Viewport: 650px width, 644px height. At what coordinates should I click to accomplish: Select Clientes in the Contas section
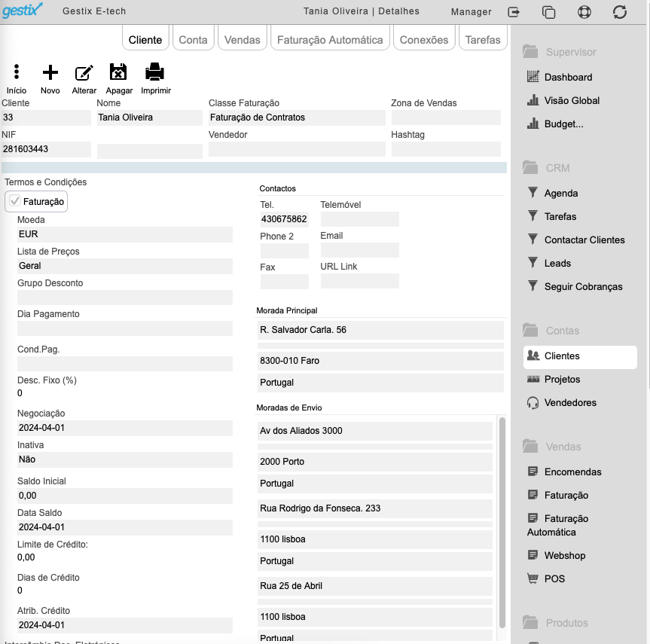(x=580, y=356)
